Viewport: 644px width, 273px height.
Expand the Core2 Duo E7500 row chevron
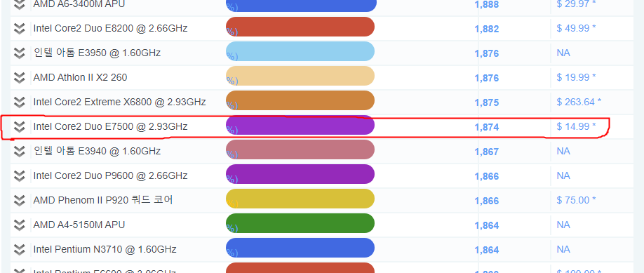[x=20, y=126]
